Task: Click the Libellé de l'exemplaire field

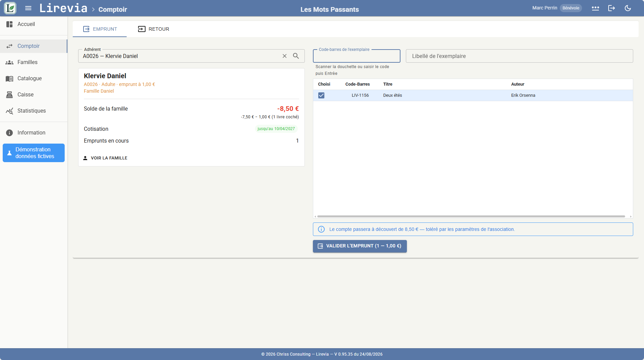Action: (x=519, y=56)
